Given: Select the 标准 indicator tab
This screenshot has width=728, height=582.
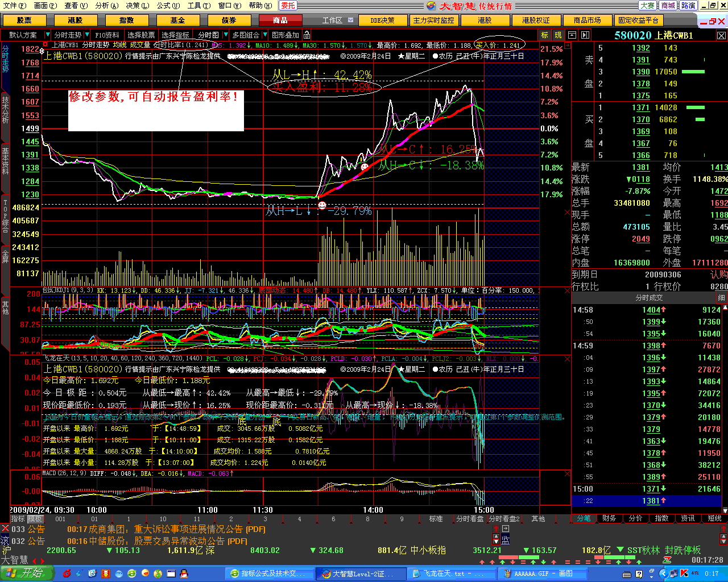Looking at the screenshot, I should point(436,519).
